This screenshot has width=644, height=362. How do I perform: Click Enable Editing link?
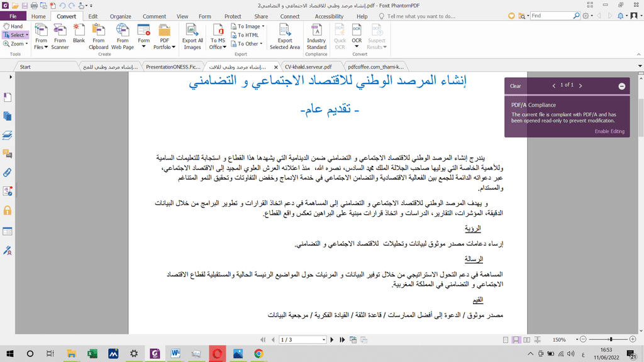coord(609,131)
